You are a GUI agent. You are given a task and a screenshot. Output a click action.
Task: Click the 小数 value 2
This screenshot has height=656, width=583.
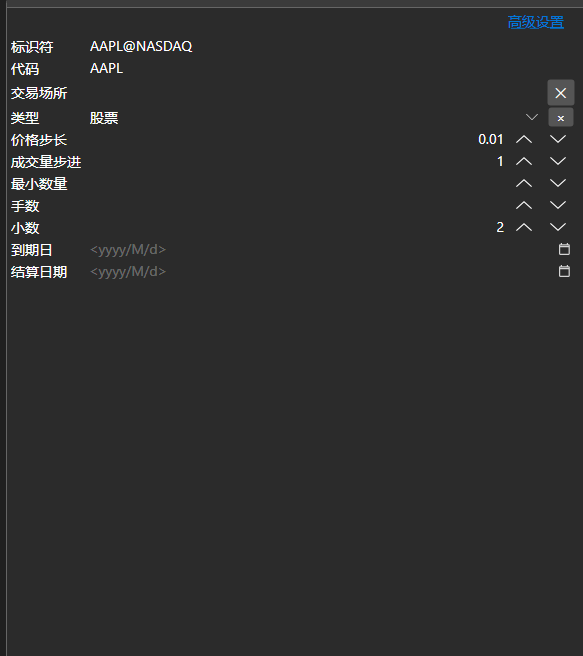point(500,227)
